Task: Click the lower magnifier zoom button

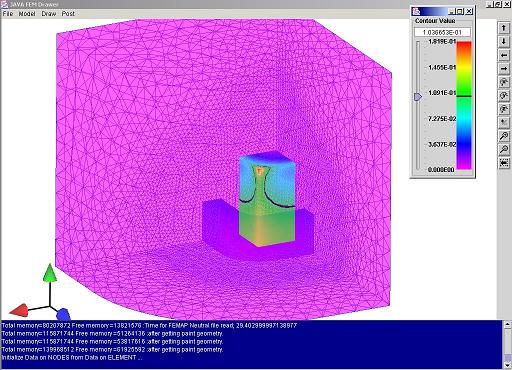Action: (504, 149)
